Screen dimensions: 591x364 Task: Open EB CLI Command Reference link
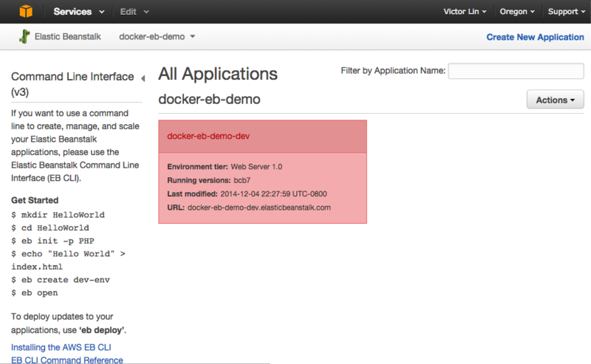click(67, 360)
